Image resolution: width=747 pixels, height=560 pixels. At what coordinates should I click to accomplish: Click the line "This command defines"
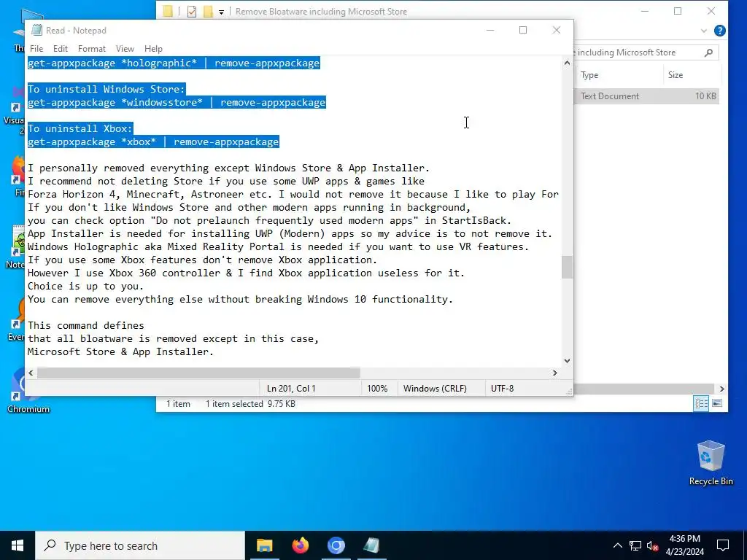pyautogui.click(x=86, y=326)
